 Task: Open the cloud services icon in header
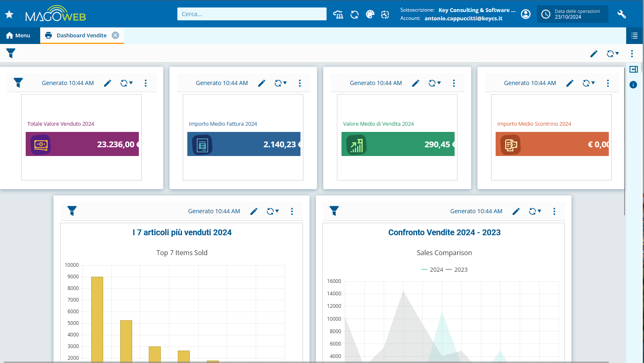(338, 15)
